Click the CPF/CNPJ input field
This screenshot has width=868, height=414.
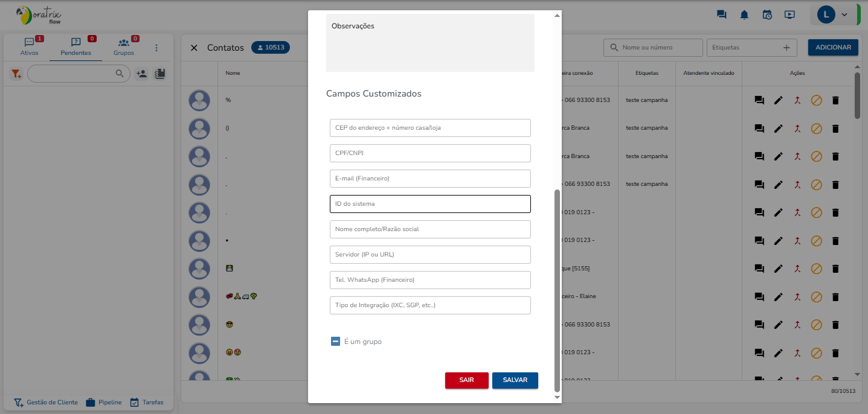click(430, 153)
